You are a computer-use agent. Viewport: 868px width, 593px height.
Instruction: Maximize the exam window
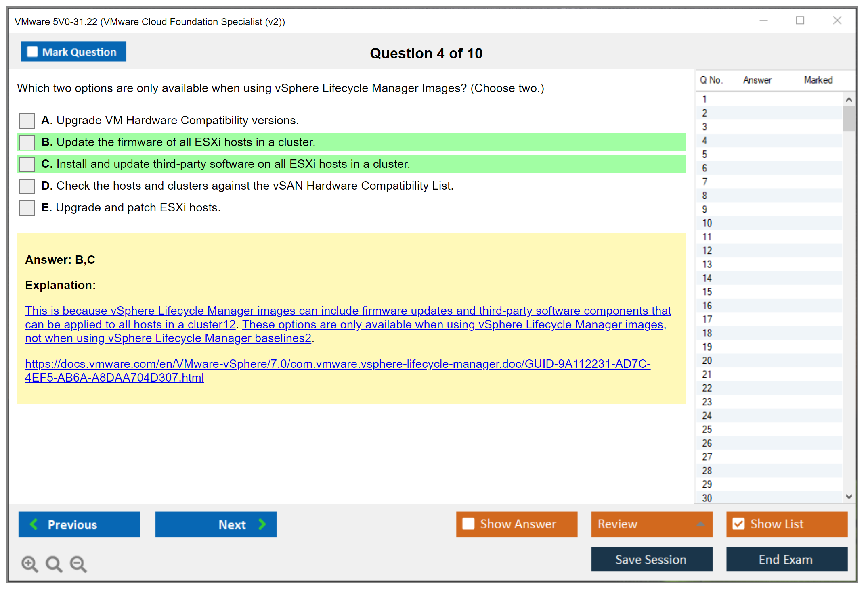(x=800, y=21)
